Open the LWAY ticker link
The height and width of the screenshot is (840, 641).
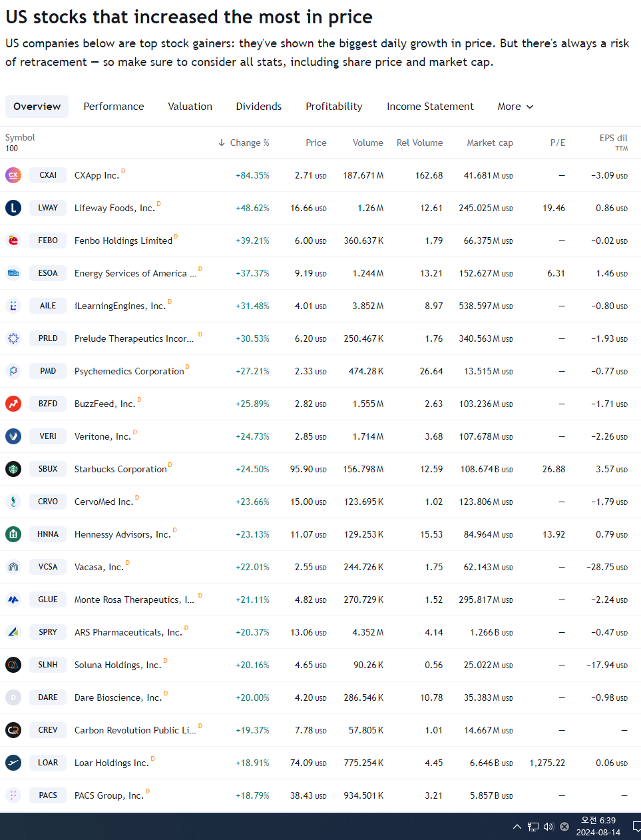48,208
